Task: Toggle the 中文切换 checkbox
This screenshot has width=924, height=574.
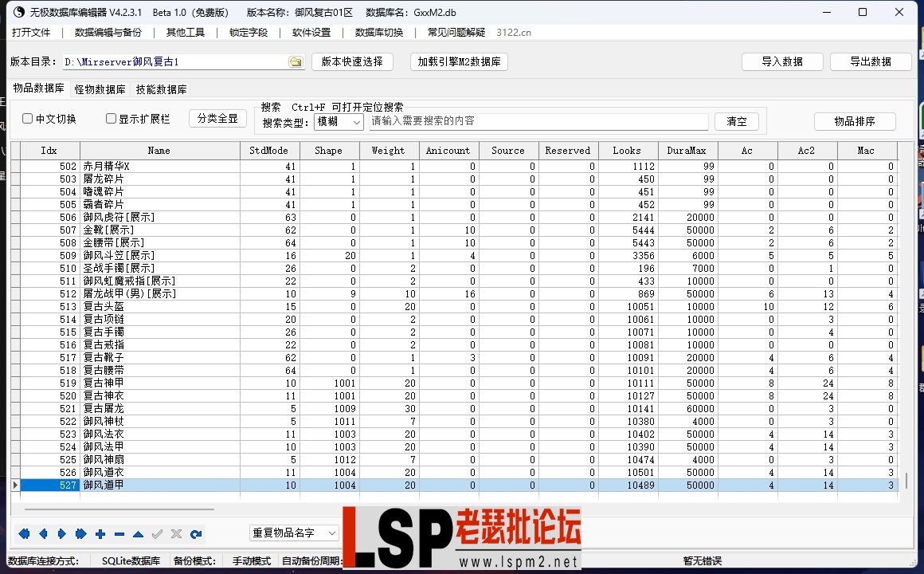Action: (x=27, y=119)
